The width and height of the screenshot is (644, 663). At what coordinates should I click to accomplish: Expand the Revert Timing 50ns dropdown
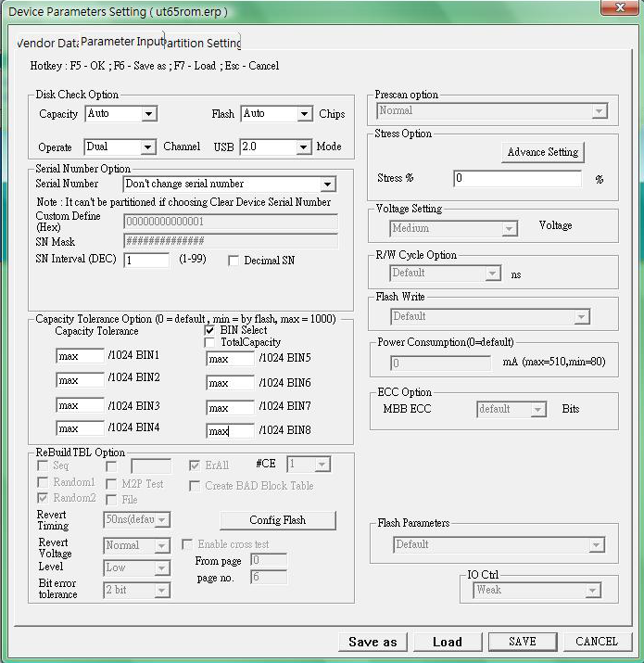click(137, 519)
